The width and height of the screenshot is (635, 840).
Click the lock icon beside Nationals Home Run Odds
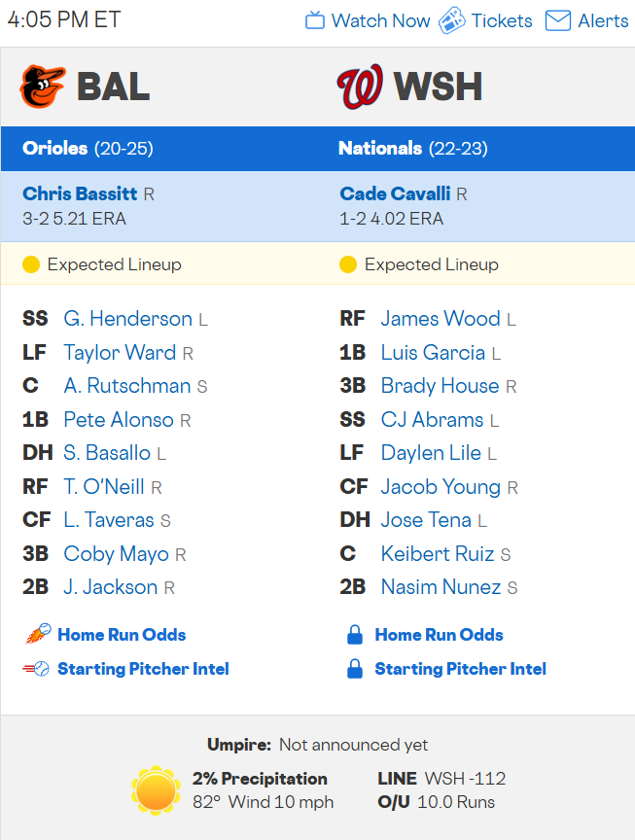[x=355, y=635]
